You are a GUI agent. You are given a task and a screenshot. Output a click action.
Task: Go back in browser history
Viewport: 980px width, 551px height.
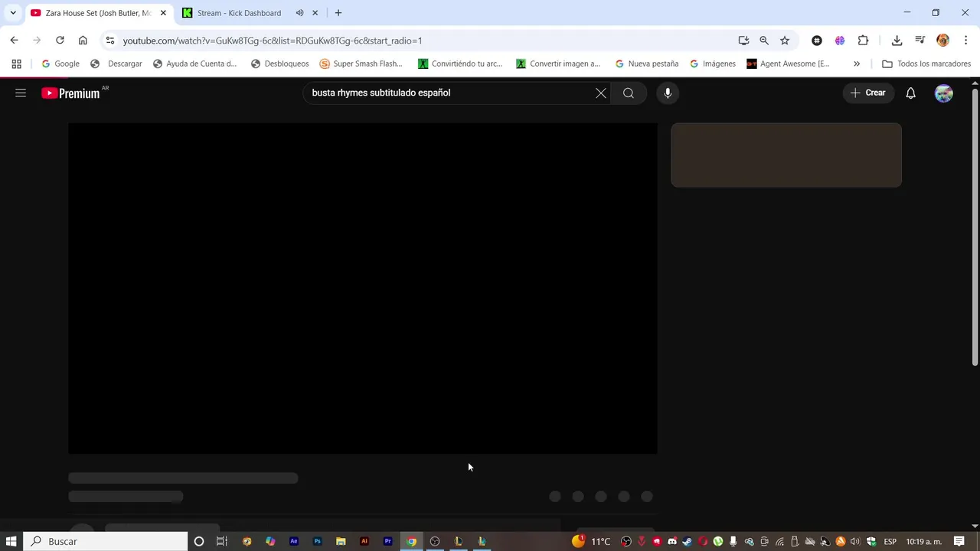point(14,41)
